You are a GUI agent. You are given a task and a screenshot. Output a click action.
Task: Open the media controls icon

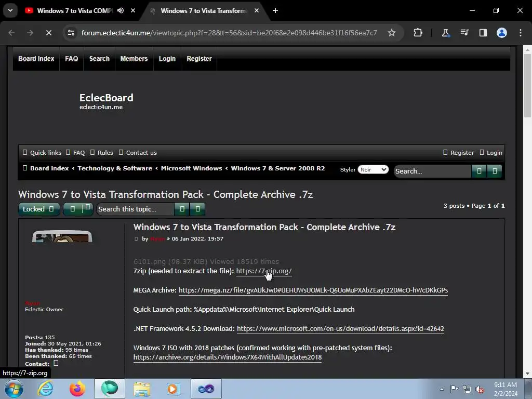[464, 33]
